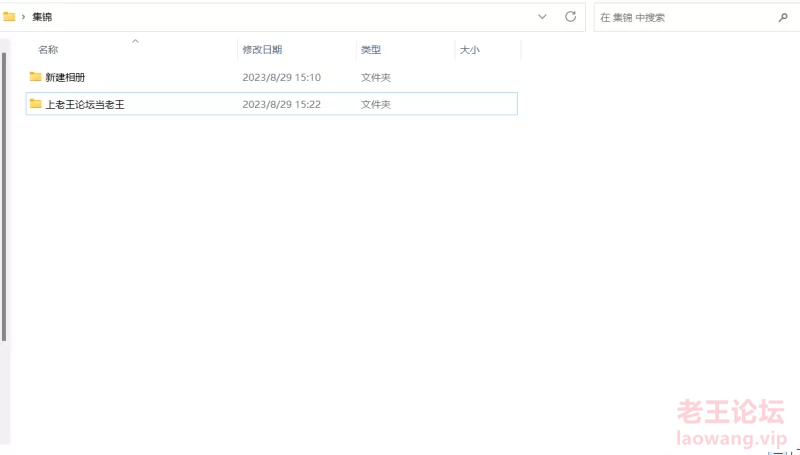
Task: Toggle sort direction arrow above 名称
Action: point(135,41)
